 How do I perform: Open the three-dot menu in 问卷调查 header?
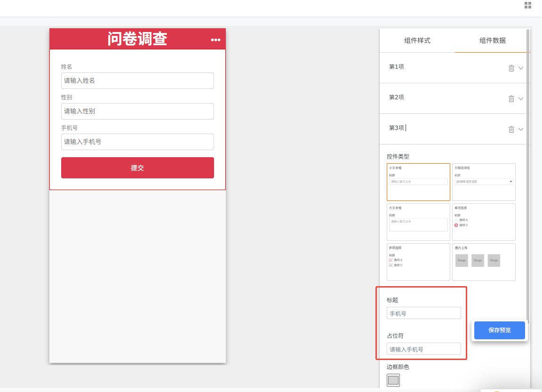point(215,40)
